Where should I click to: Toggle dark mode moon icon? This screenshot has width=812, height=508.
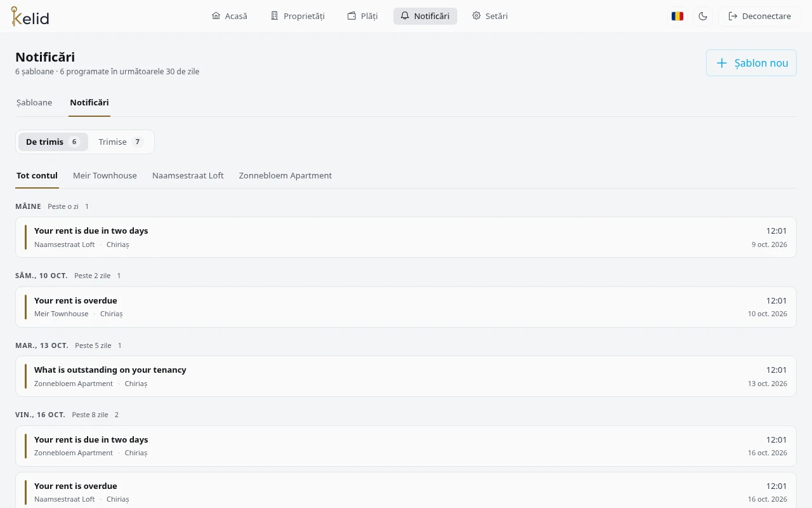(703, 16)
